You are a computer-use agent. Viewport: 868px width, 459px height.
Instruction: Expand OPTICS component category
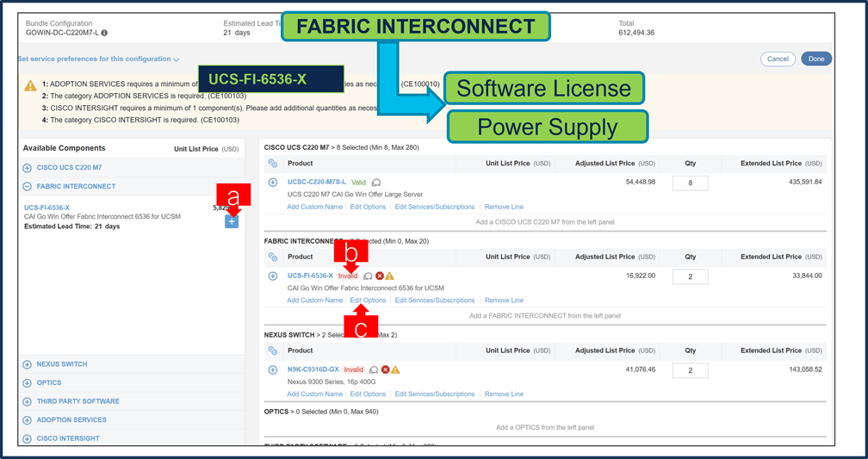pyautogui.click(x=28, y=383)
